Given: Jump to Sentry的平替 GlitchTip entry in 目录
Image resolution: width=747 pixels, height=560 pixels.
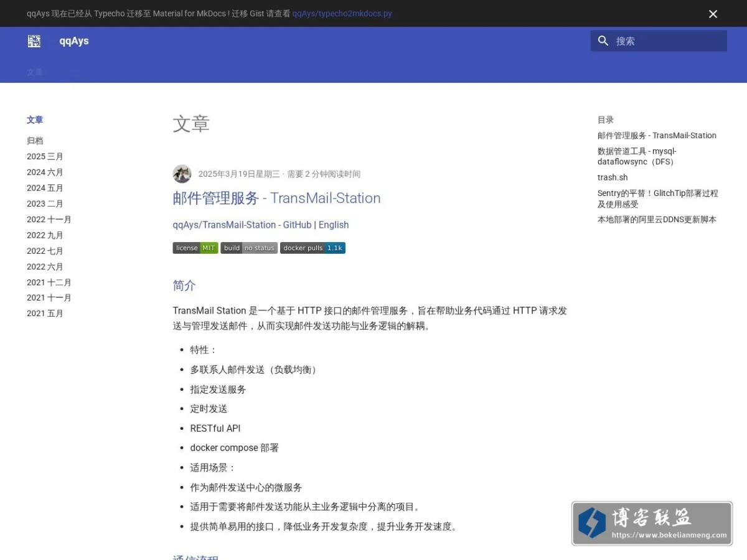Looking at the screenshot, I should click(658, 198).
